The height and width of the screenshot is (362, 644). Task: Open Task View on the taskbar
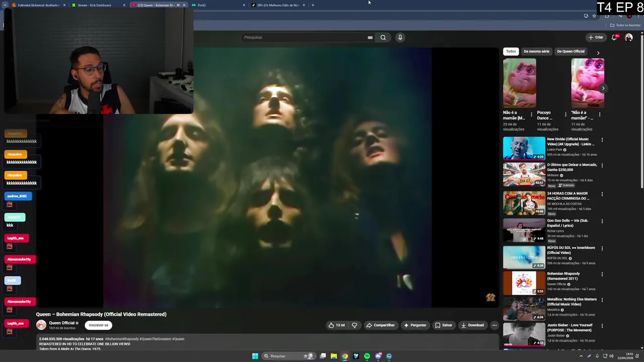(323, 356)
